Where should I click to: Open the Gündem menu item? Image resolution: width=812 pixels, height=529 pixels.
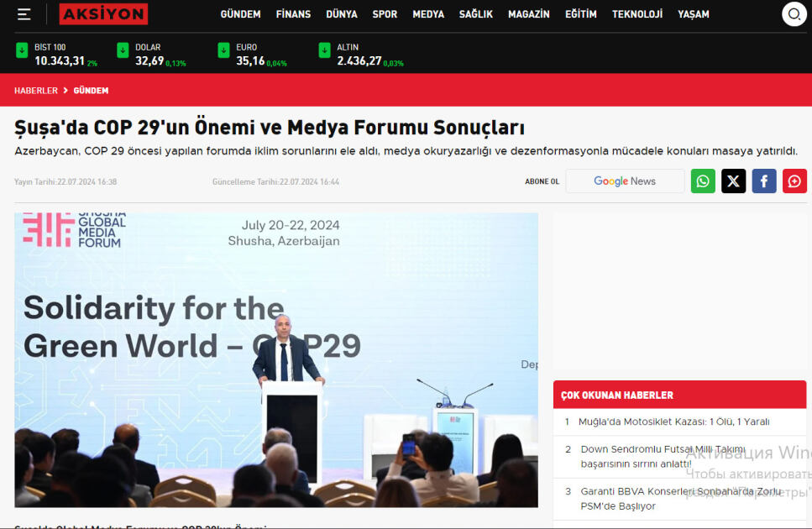240,14
